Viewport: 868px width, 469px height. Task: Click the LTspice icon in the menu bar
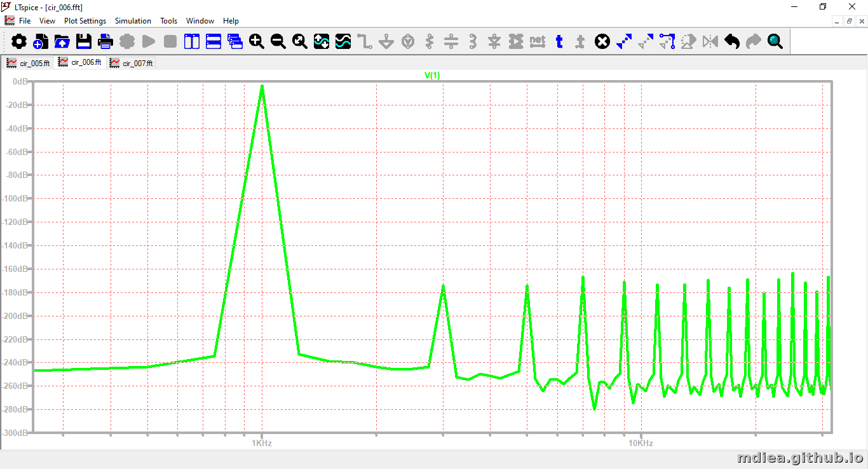[x=10, y=20]
